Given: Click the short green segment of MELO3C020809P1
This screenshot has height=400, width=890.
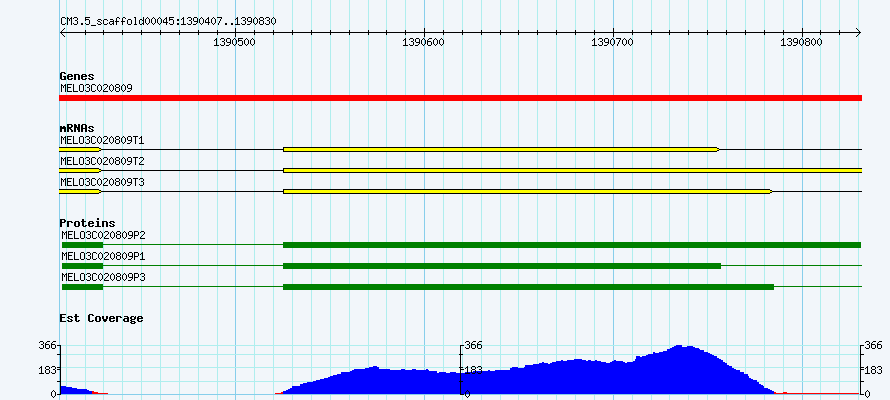Looking at the screenshot, I should [x=82, y=266].
